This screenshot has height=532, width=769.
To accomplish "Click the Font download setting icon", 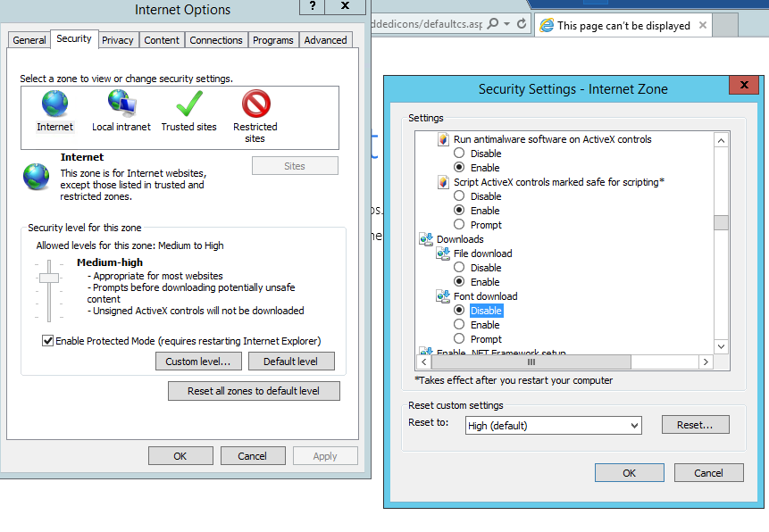I will [443, 296].
